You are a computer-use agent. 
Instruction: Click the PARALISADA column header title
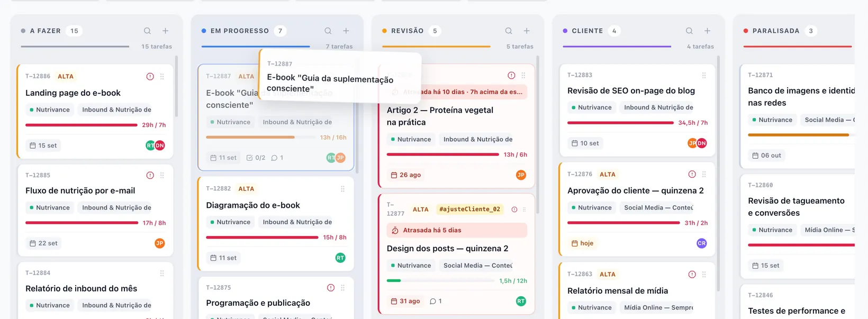(776, 31)
